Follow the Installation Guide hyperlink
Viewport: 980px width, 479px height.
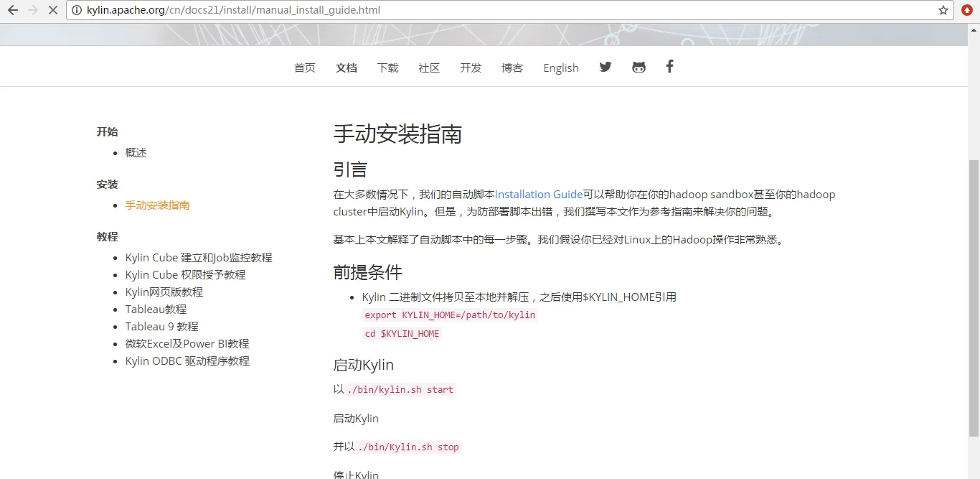539,194
